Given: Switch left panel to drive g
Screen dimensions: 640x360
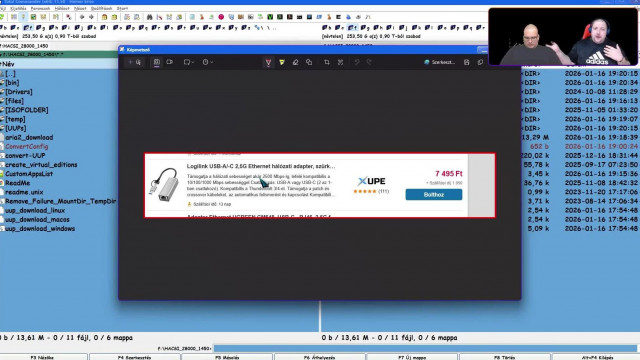Looking at the screenshot, I should click(x=40, y=28).
